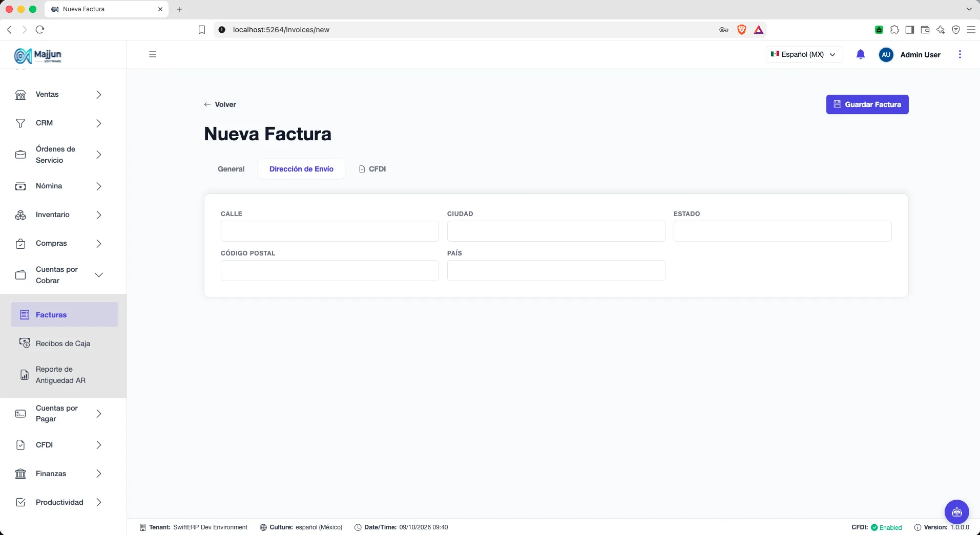Screen dimensions: 980x535
Task: Click Guardar Factura button
Action: [x=867, y=104]
